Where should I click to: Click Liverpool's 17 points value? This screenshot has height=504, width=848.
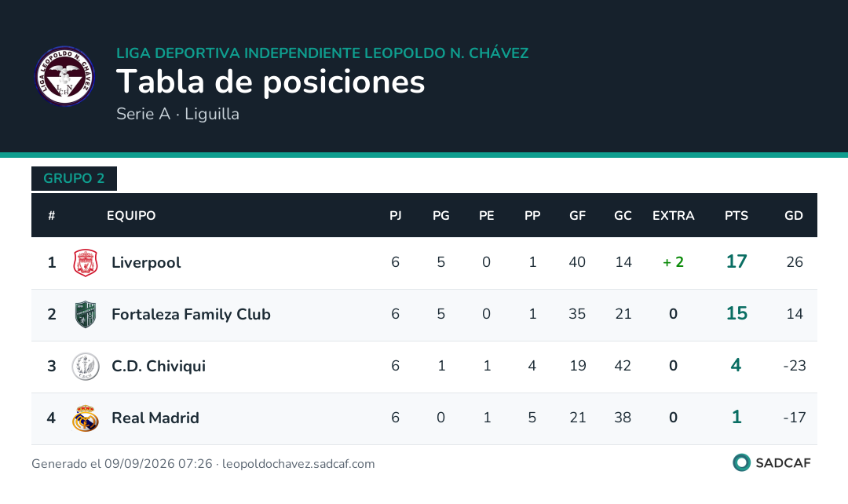click(x=737, y=261)
